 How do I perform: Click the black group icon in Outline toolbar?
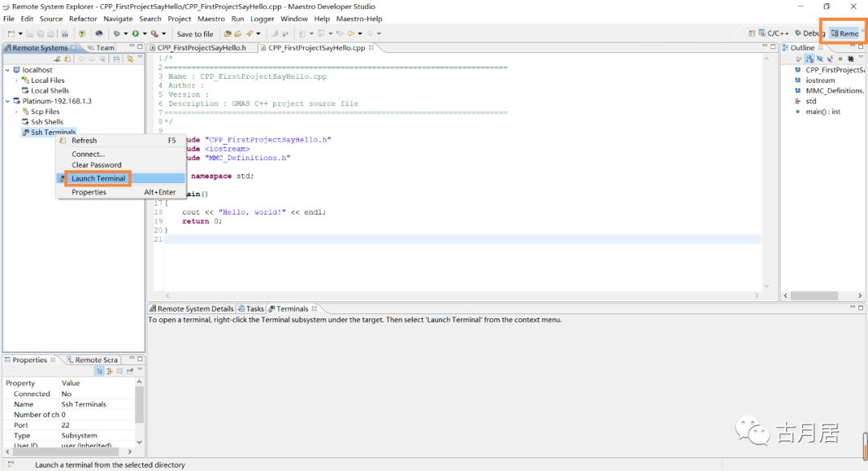tap(851, 59)
